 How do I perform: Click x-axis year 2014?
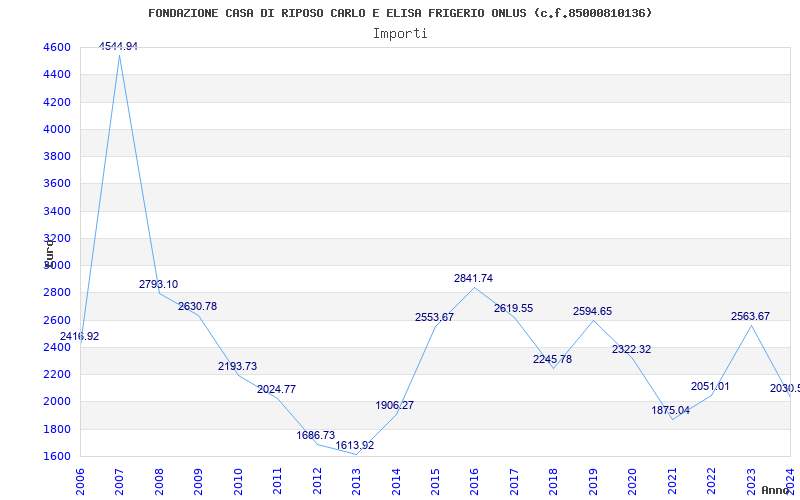395,482
